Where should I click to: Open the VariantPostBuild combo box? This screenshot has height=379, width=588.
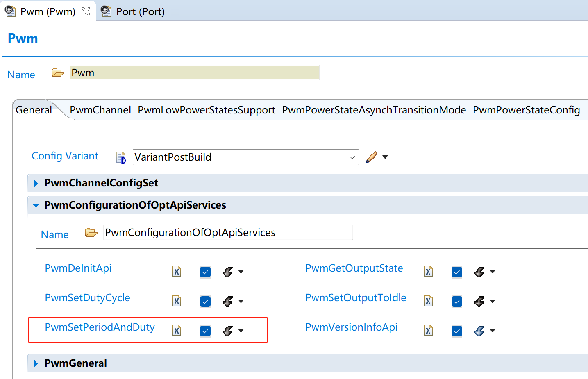coord(245,157)
